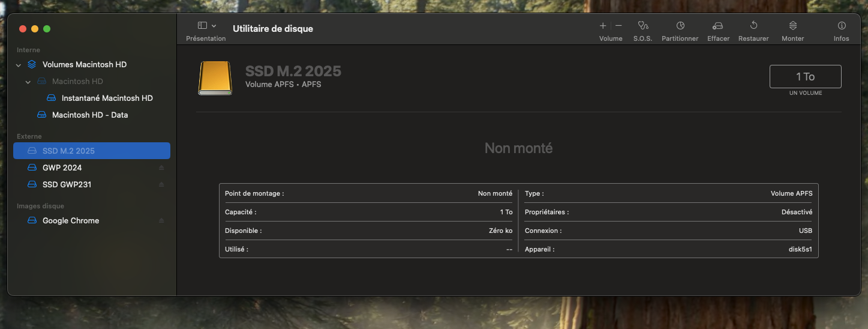The width and height of the screenshot is (868, 329).
Task: Click the Point de montage value
Action: click(x=495, y=193)
